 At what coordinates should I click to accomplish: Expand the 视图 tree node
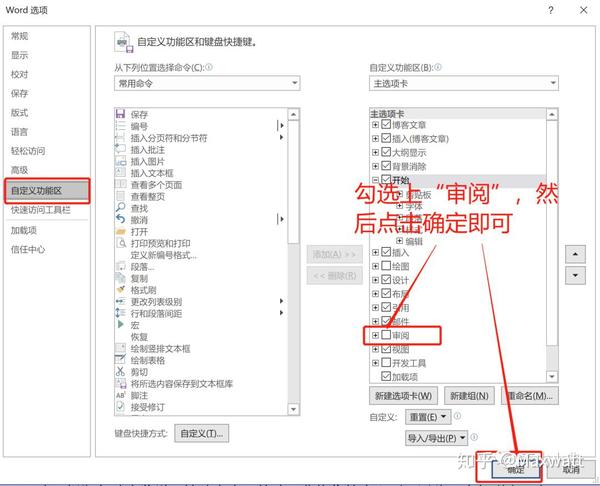tap(375, 349)
